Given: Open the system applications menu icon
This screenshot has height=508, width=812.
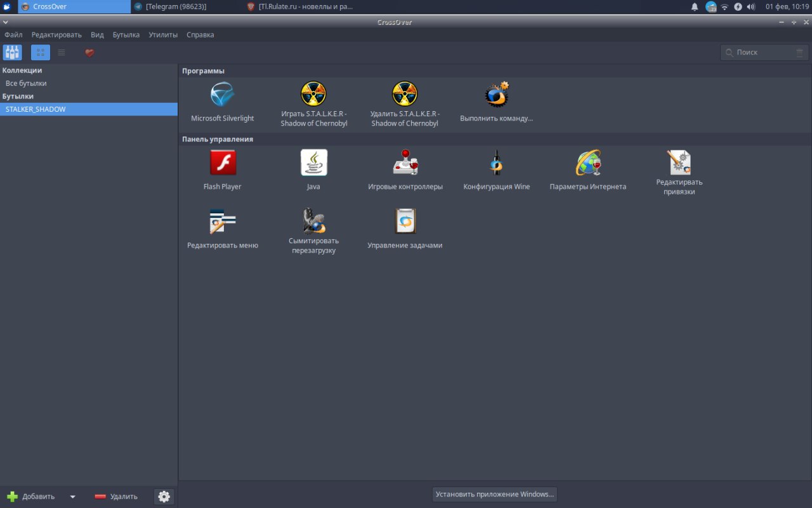Looking at the screenshot, I should 7,6.
